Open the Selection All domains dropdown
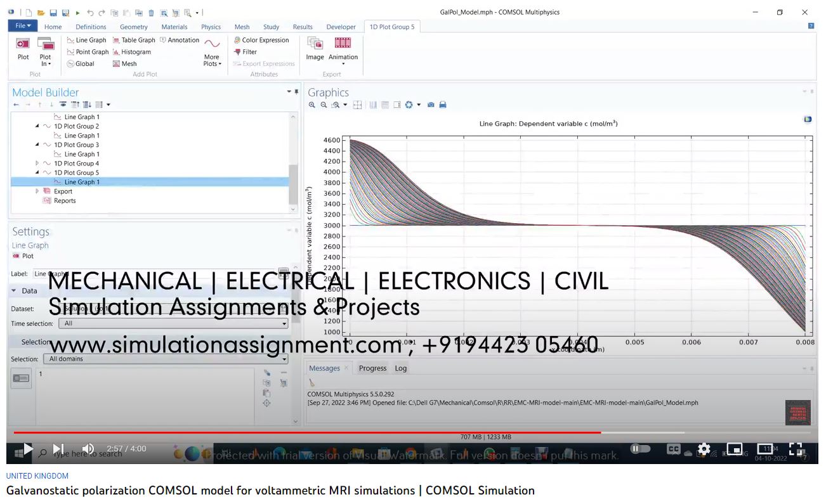The image size is (826, 504). click(166, 359)
